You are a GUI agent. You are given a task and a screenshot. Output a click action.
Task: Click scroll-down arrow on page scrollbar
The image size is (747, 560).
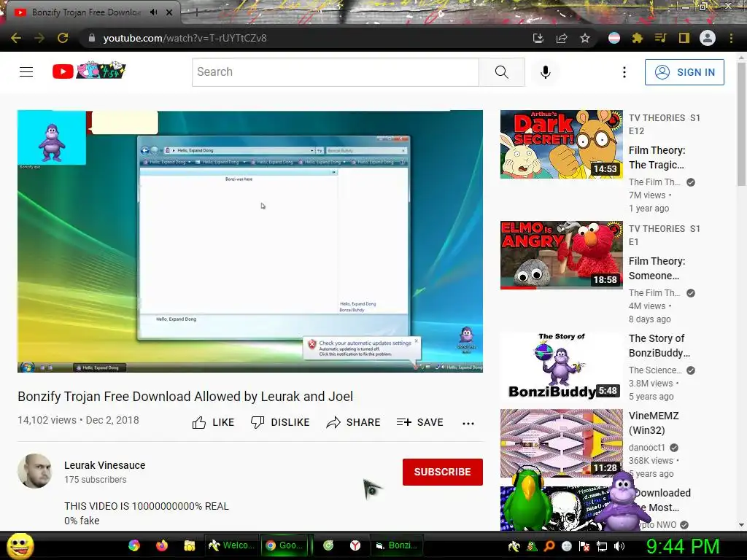741,525
